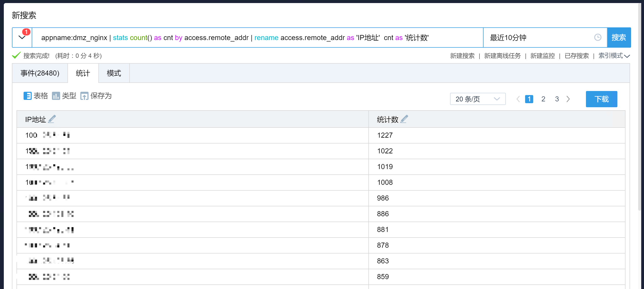Click inside the search query input field
Screen dimensions: 644x289
(254, 38)
